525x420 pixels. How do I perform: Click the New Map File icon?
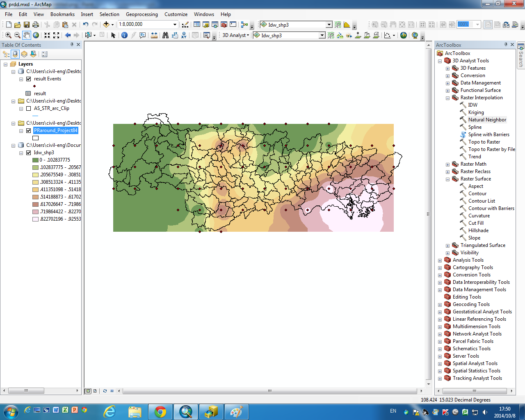click(9, 25)
